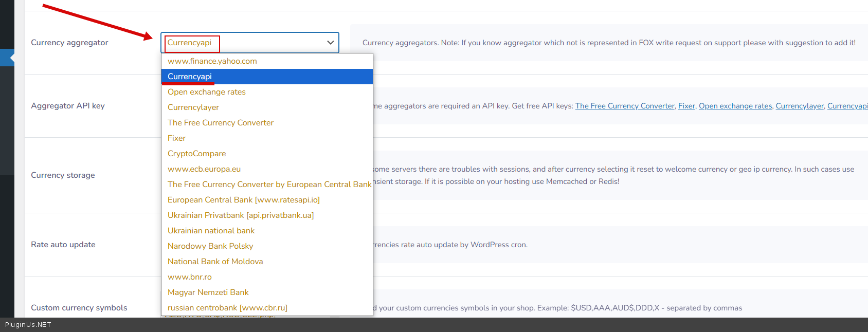
Task: Choose The Free Currency Converter option
Action: pos(221,123)
